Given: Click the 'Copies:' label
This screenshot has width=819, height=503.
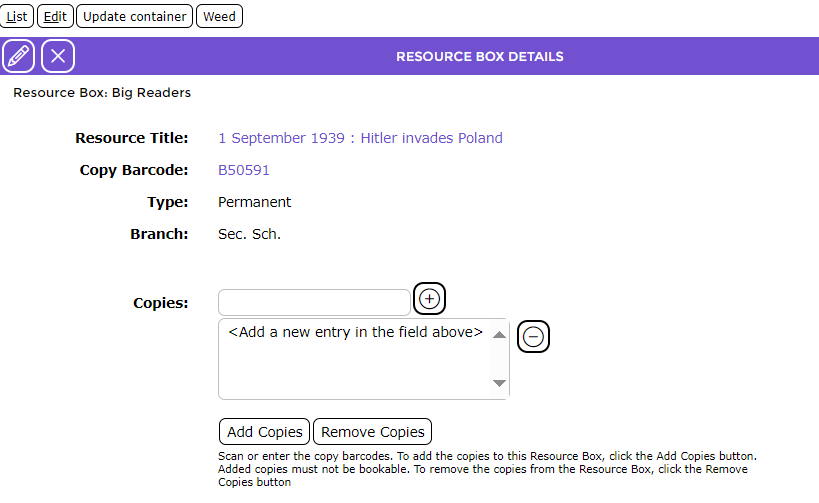Looking at the screenshot, I should tap(161, 303).
